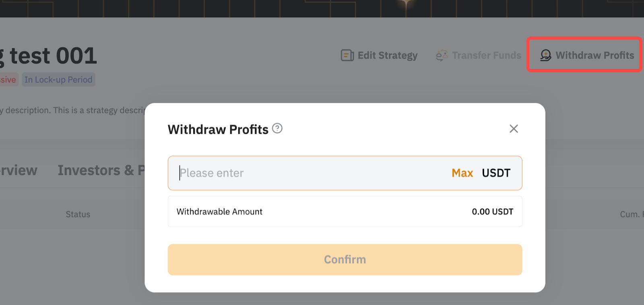This screenshot has height=305, width=644.
Task: Click the Status column header
Action: (78, 215)
